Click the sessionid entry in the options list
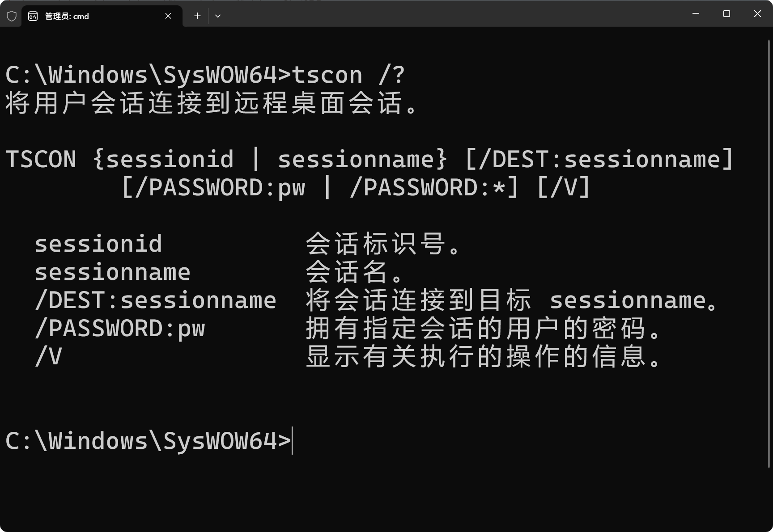This screenshot has width=773, height=532. 98,244
